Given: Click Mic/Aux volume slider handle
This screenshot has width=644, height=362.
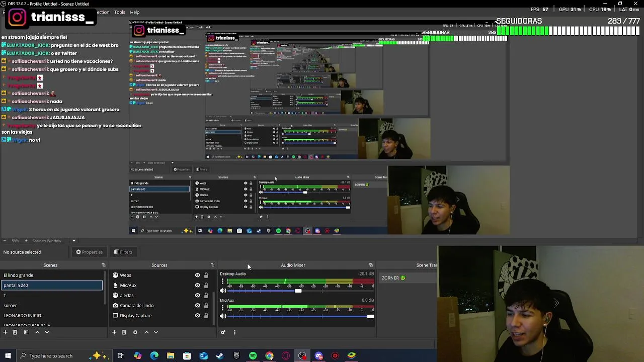Looking at the screenshot, I should point(371,316).
